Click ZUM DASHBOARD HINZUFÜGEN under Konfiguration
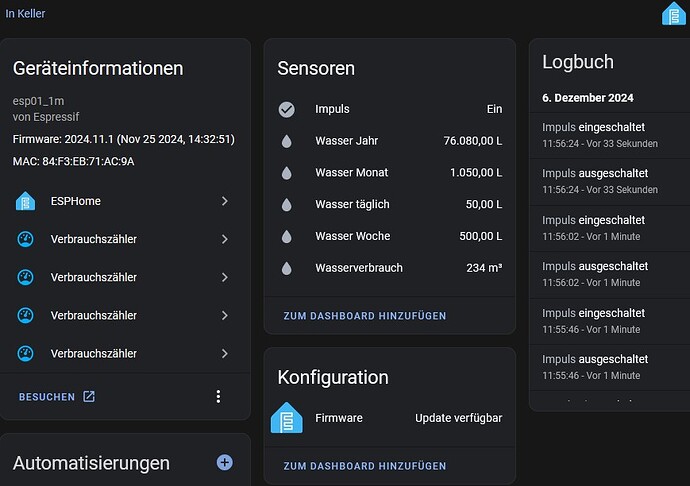The width and height of the screenshot is (690, 486). [365, 466]
